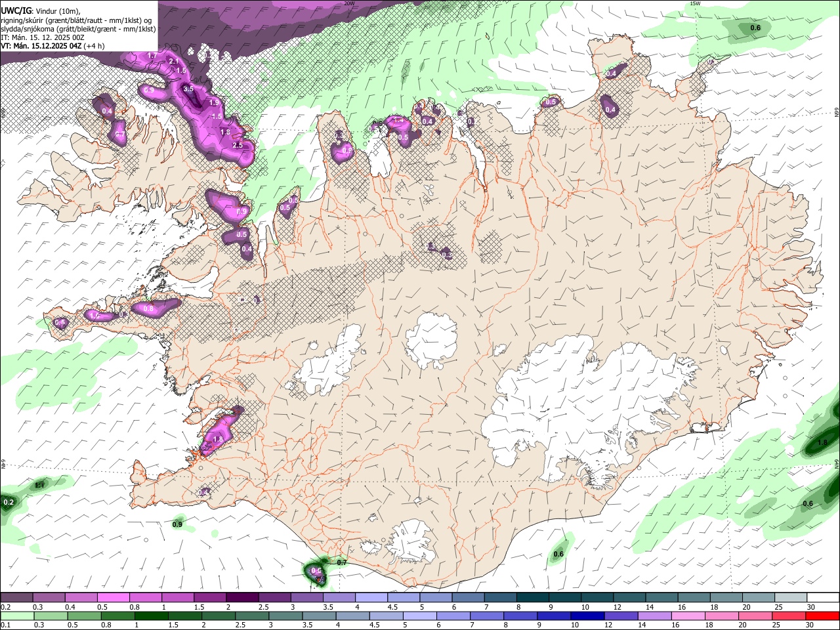This screenshot has height=630, width=840.
Task: Click the 1.1 rain value in the southwest sea
Action: [x=39, y=485]
